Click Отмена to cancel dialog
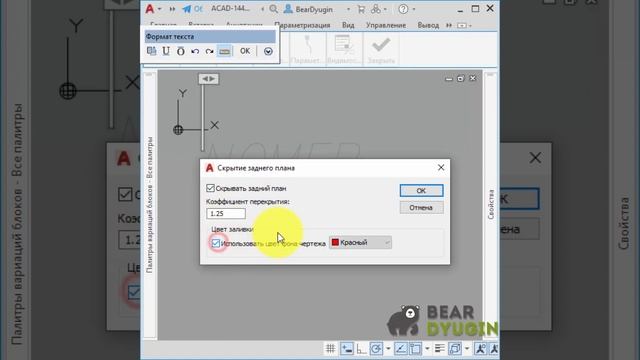 (x=421, y=208)
